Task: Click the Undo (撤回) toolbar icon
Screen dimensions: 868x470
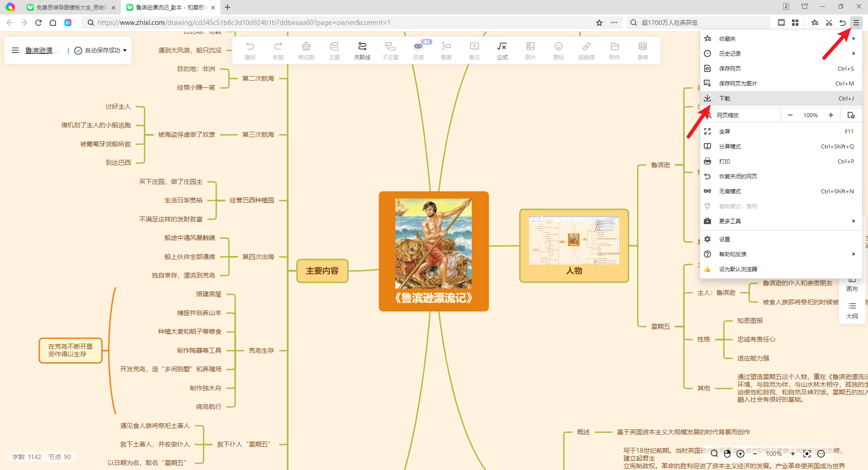Action: (x=250, y=50)
